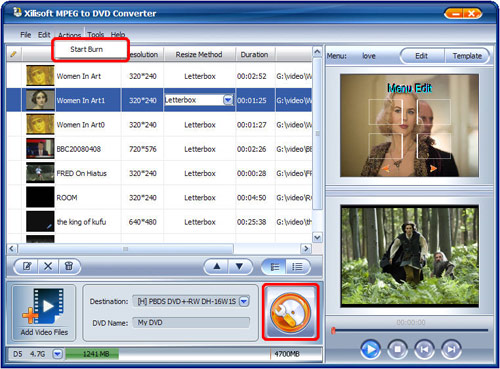
Task: Select the ROOM video row
Action: [x=159, y=198]
